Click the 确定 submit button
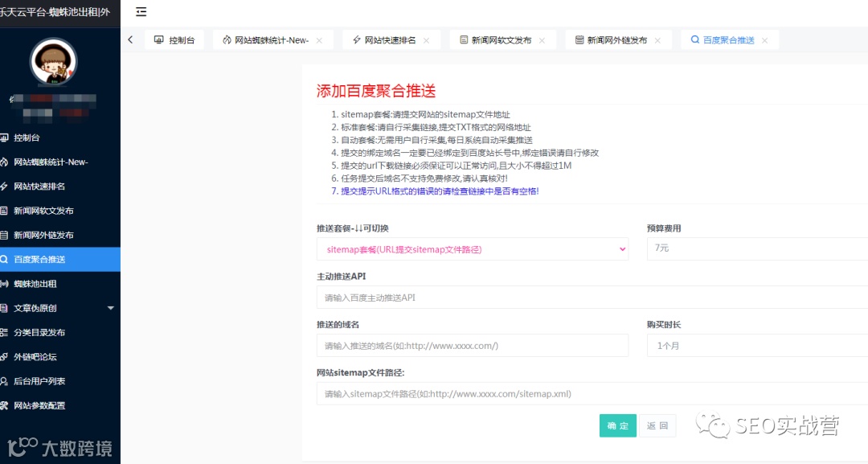This screenshot has width=868, height=464. coord(618,425)
